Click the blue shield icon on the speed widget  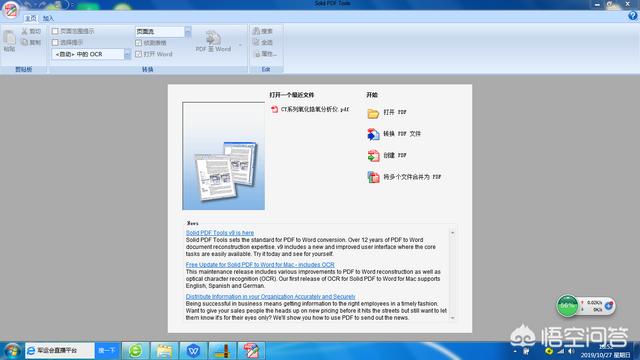pos(609,305)
